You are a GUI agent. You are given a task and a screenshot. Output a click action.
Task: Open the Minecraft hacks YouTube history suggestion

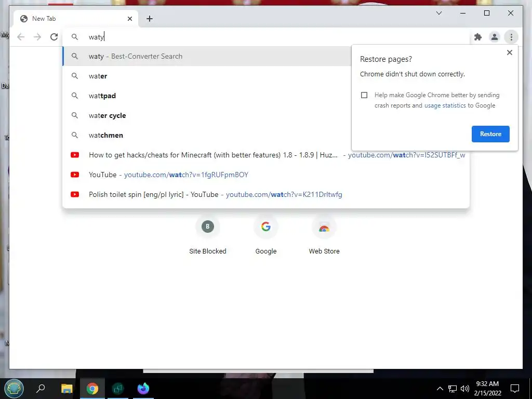[266, 155]
